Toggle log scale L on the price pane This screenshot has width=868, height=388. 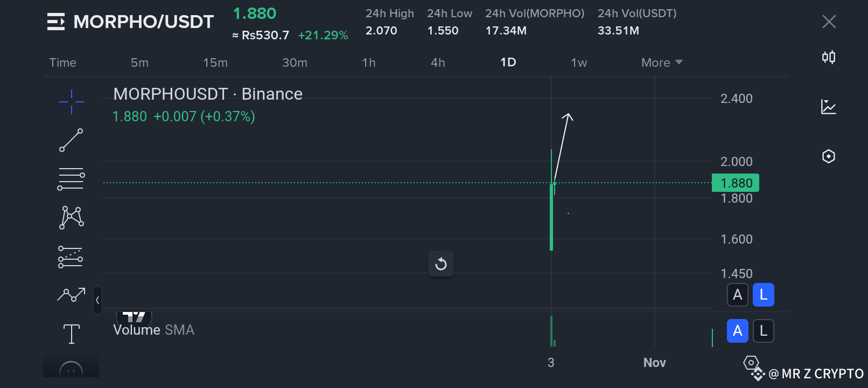tap(764, 295)
